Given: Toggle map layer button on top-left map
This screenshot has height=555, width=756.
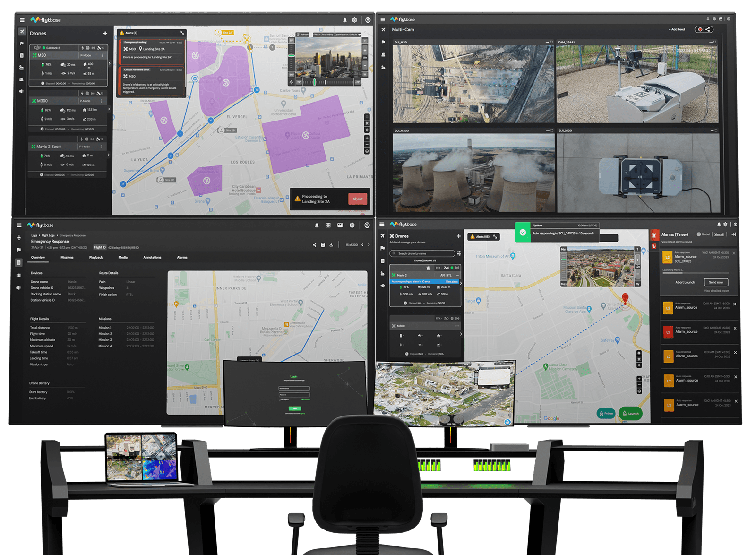Looking at the screenshot, I should (x=367, y=151).
